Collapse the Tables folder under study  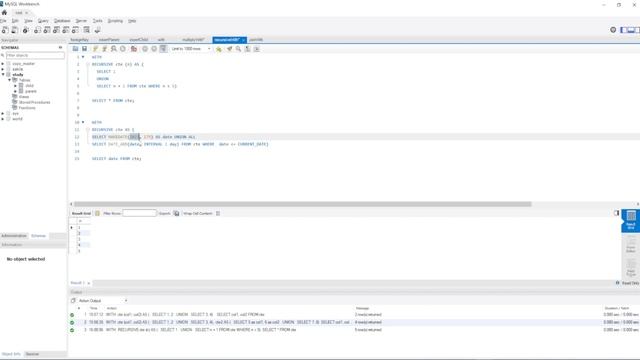[9, 80]
